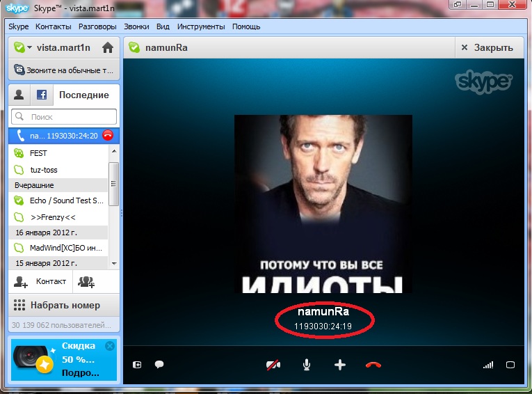Click the 30 139 062 пользователей text
Screen dimensions: 532x394
(x=61, y=325)
